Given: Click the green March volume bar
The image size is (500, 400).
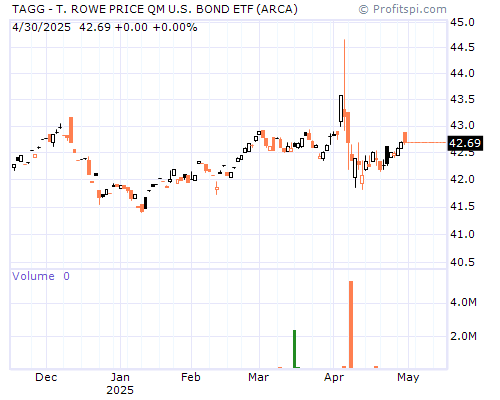Looking at the screenshot, I should click(295, 349).
